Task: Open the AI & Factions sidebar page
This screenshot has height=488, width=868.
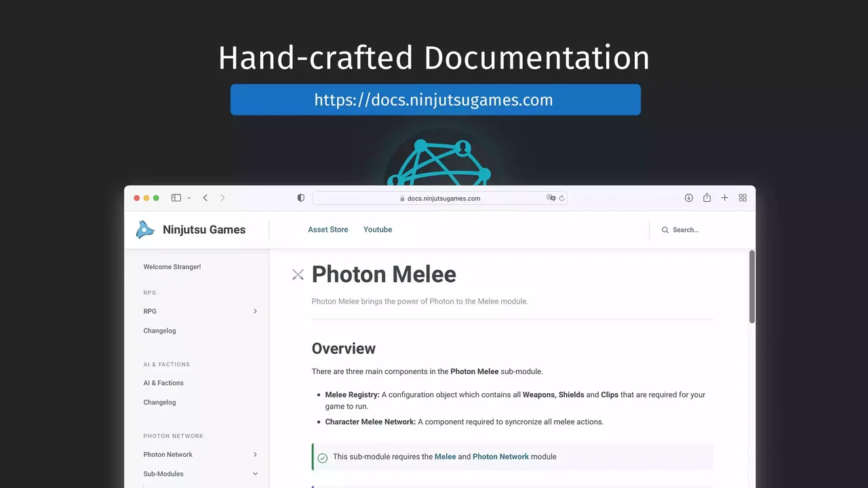Action: (163, 383)
